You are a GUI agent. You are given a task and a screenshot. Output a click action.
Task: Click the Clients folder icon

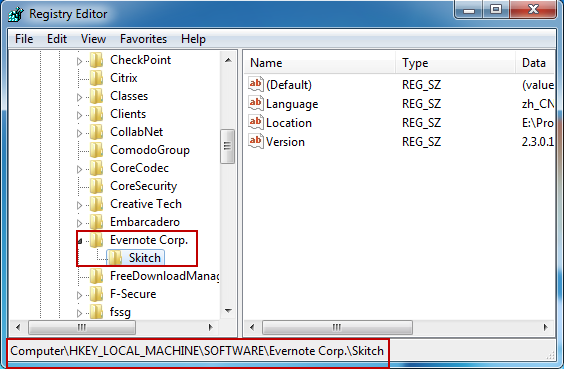(x=96, y=114)
